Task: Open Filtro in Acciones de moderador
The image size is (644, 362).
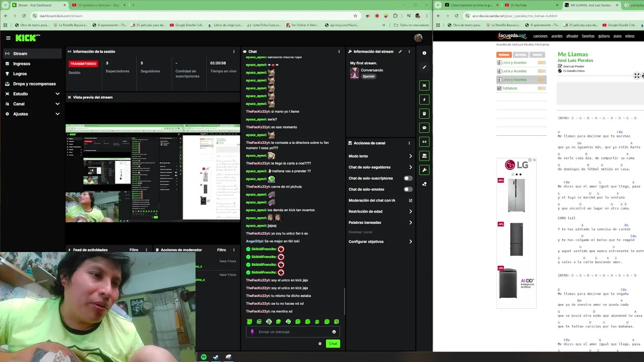Action: coord(221,250)
